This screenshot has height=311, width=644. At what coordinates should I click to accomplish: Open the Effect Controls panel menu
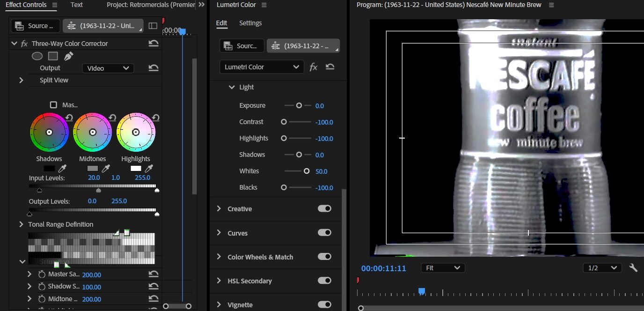click(55, 5)
